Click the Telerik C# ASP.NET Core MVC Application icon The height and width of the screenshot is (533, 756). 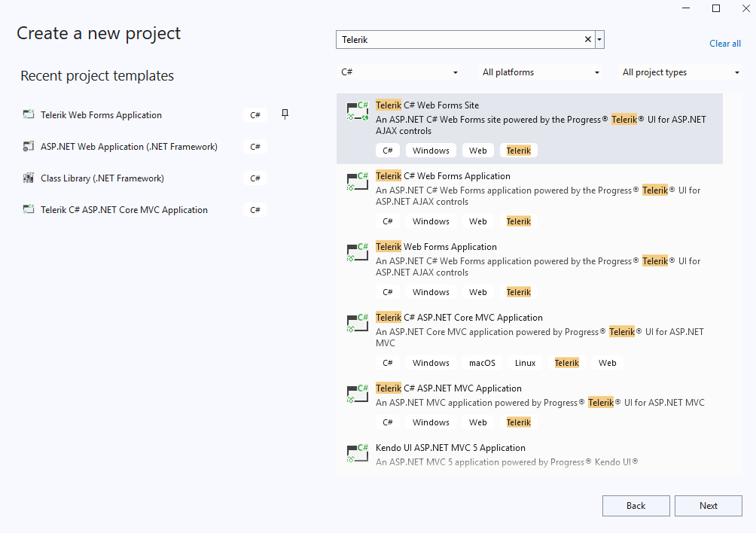[x=357, y=322]
